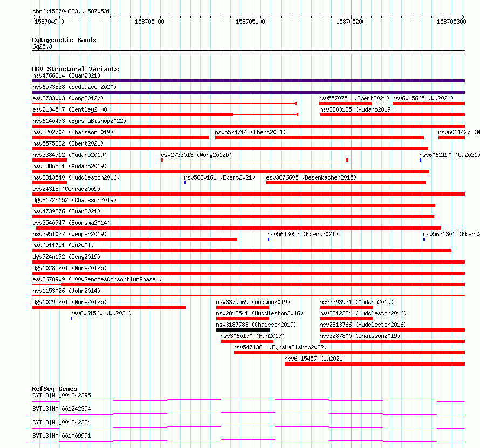The width and height of the screenshot is (480, 448).
Task: Open dgv1028e201 (Wong2012b) variant
Action: 70,268
